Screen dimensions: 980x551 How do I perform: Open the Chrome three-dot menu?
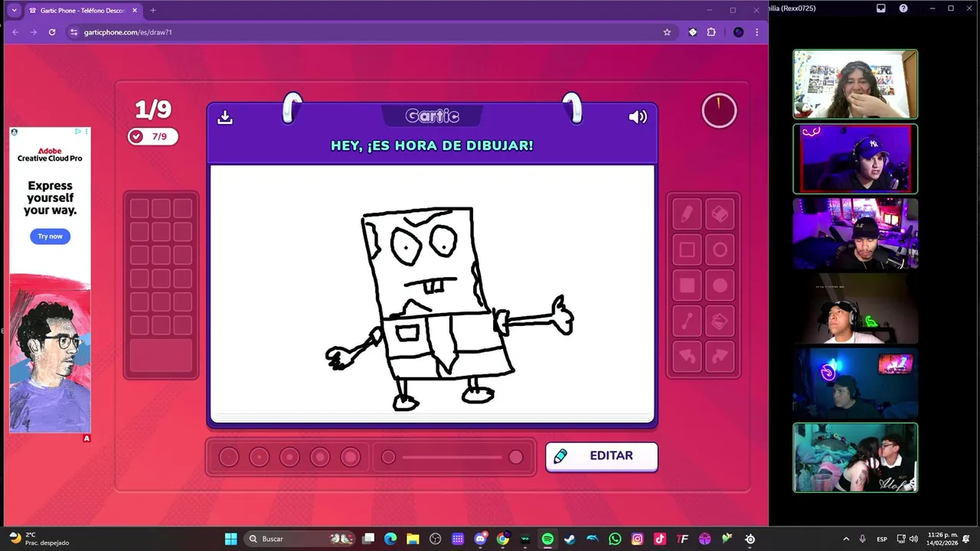[x=756, y=32]
